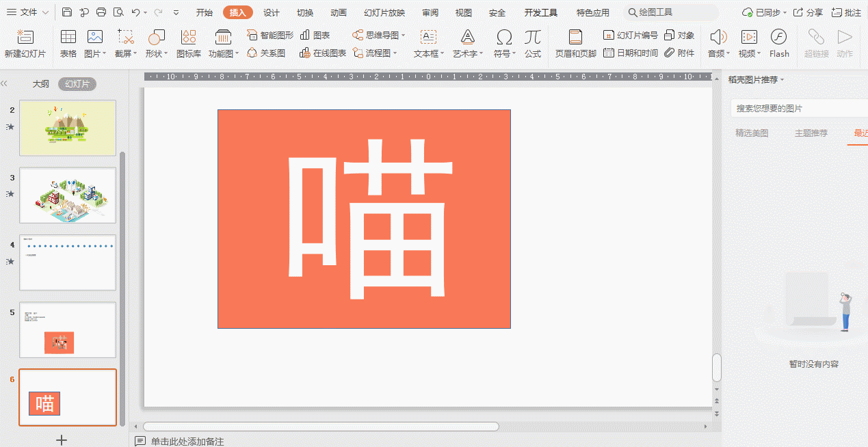Open the 特色应用 ribbon tab

[592, 12]
